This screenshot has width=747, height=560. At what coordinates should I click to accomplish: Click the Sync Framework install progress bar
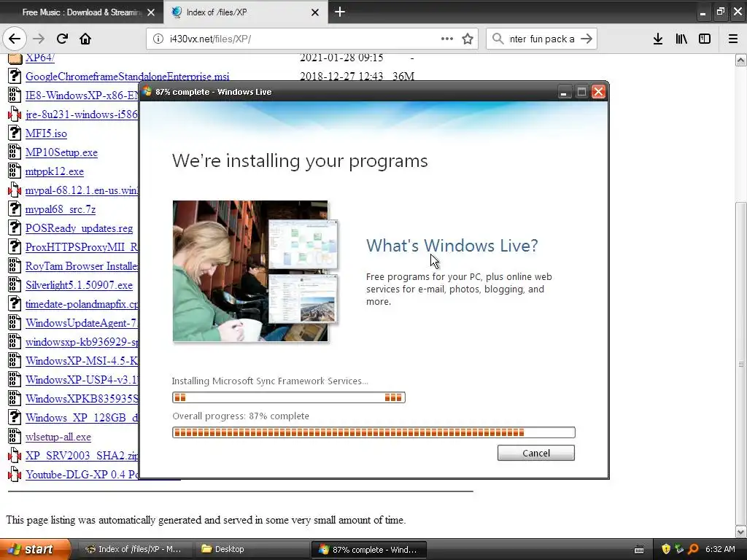[289, 397]
